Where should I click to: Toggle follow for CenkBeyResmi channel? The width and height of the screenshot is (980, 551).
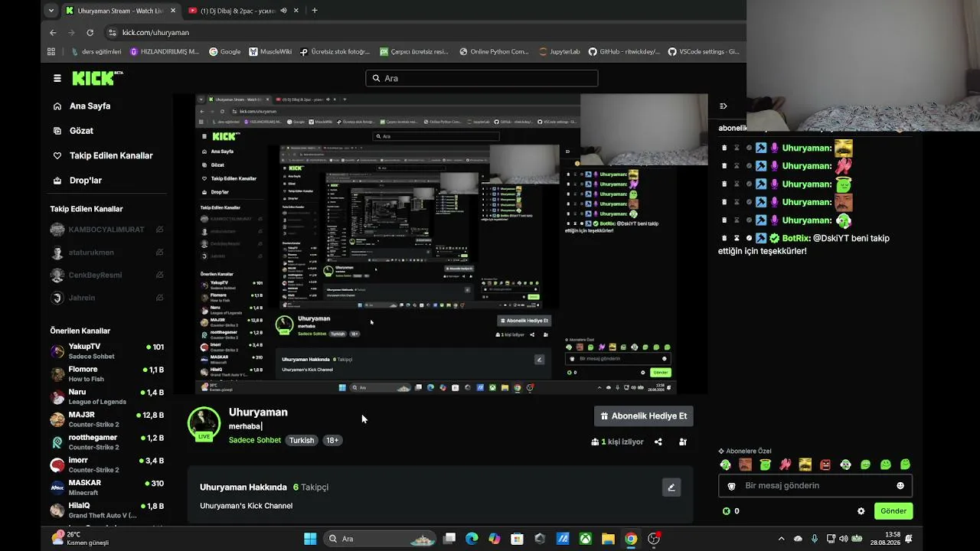(x=160, y=275)
